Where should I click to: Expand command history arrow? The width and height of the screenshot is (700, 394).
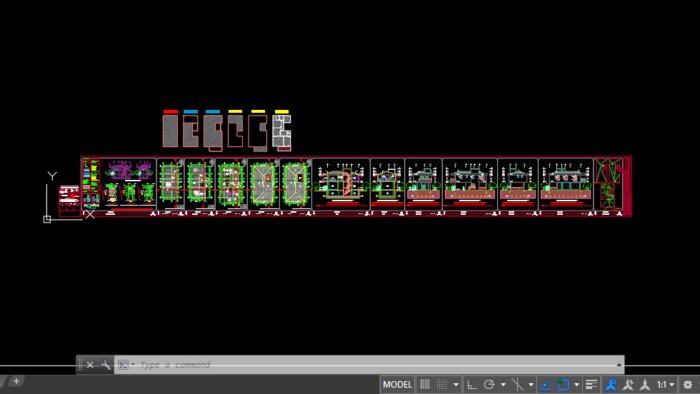click(x=619, y=365)
